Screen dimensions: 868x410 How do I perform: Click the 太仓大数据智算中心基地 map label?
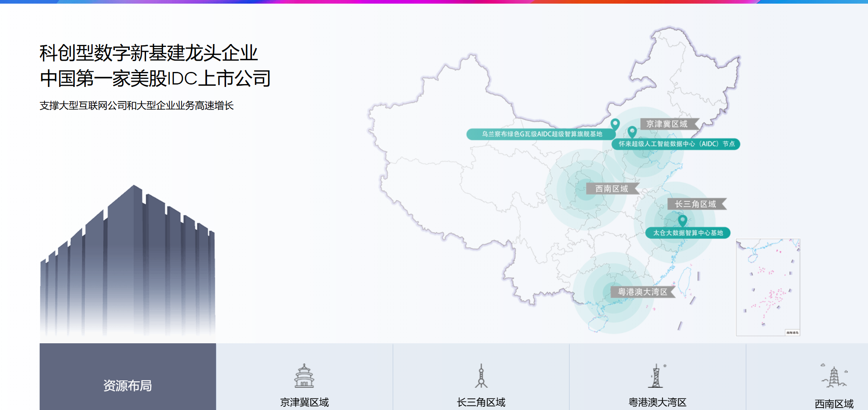pos(688,233)
